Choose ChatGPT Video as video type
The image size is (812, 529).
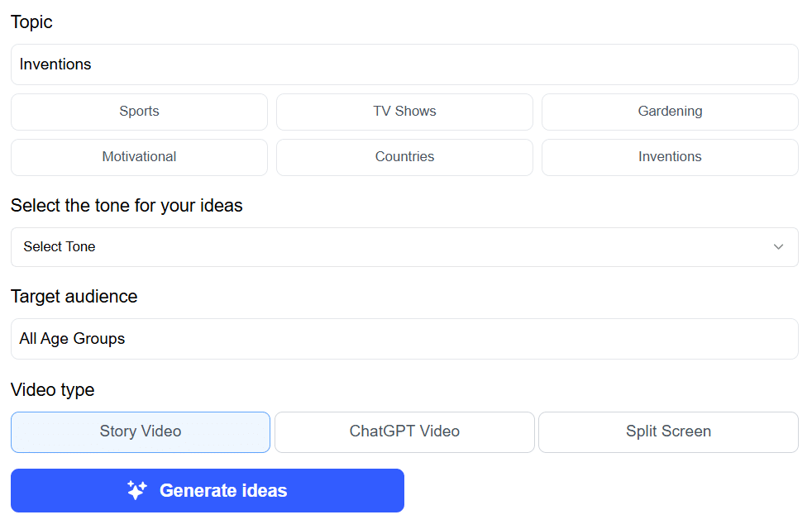pyautogui.click(x=404, y=432)
